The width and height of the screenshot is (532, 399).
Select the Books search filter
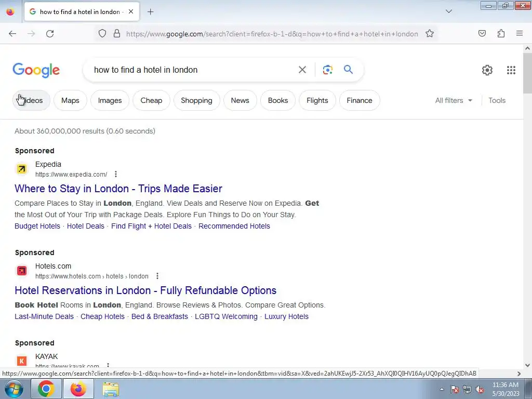[278, 100]
